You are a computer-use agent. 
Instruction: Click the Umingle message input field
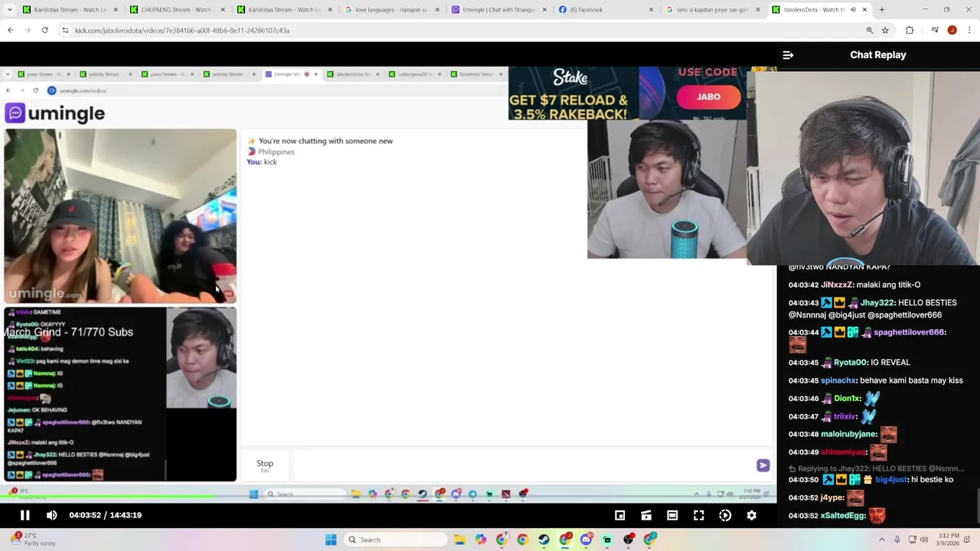point(524,465)
